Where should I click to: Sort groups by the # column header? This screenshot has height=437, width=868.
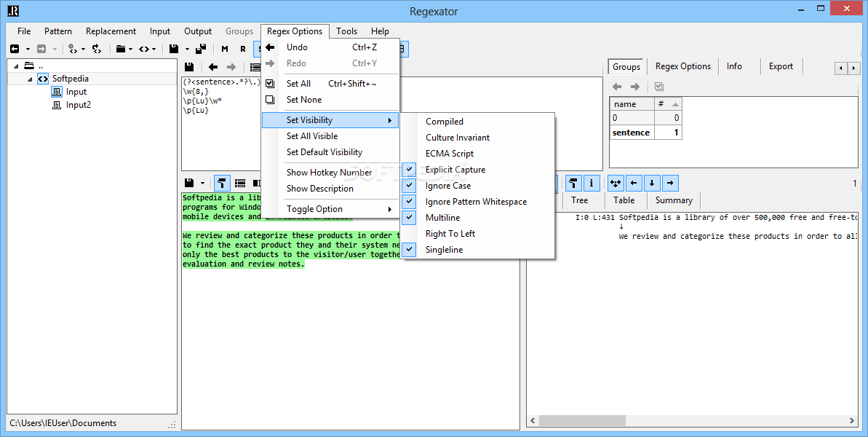click(668, 104)
